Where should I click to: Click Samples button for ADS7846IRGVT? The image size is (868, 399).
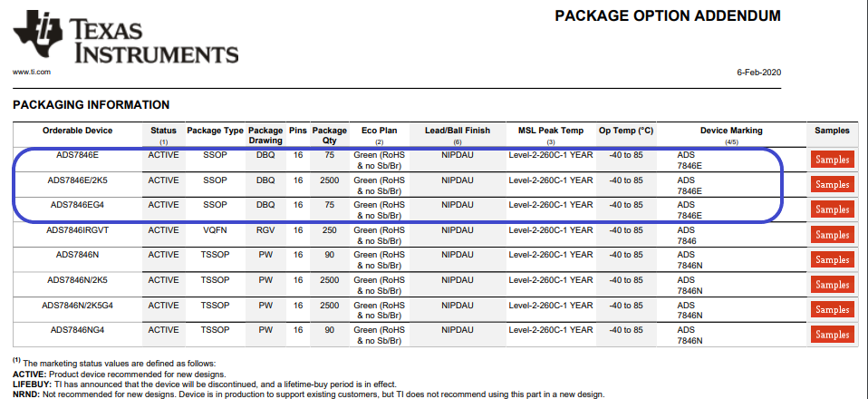click(x=833, y=235)
